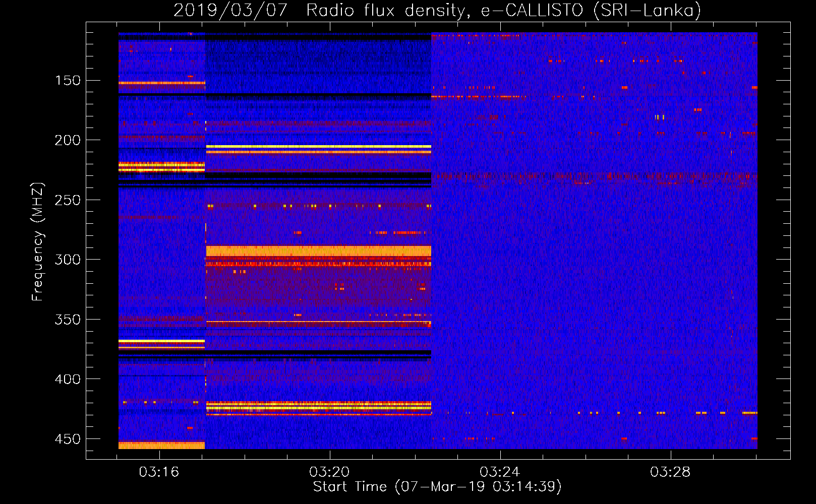Click the 300 frequency tick label

click(x=68, y=260)
